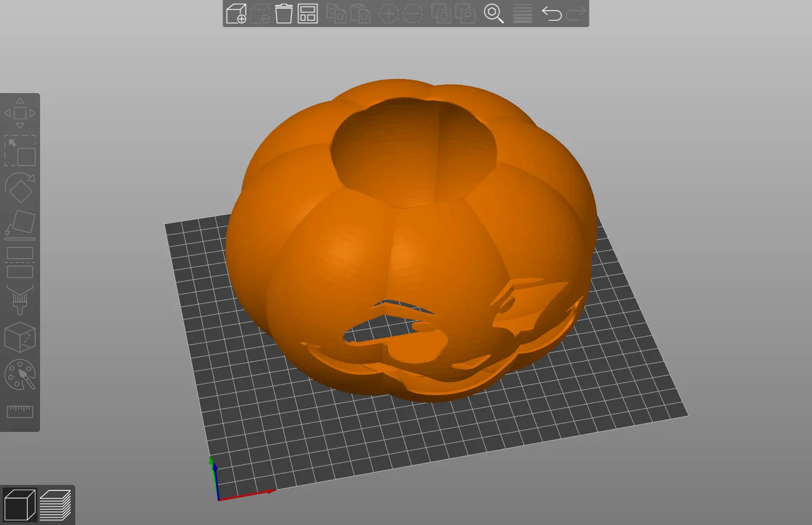Redo the action with the right arrow
Screen dimensions: 812x525
[x=575, y=14]
